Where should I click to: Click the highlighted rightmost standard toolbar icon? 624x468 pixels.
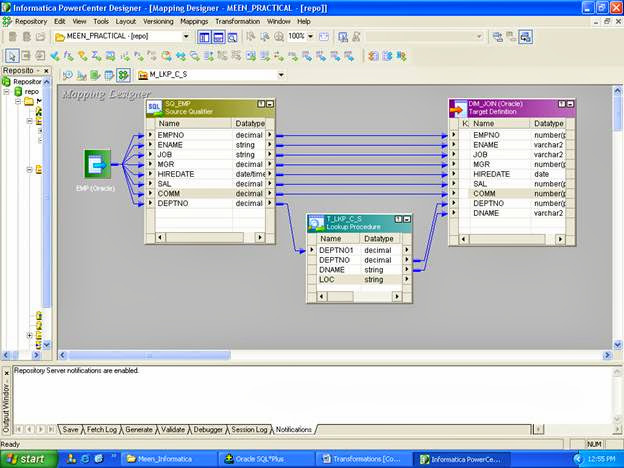tap(525, 37)
